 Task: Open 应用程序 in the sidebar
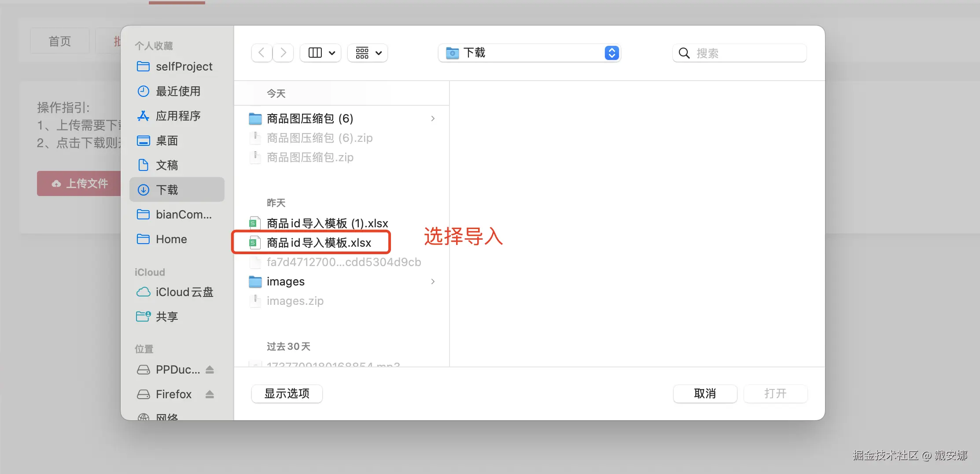[177, 116]
